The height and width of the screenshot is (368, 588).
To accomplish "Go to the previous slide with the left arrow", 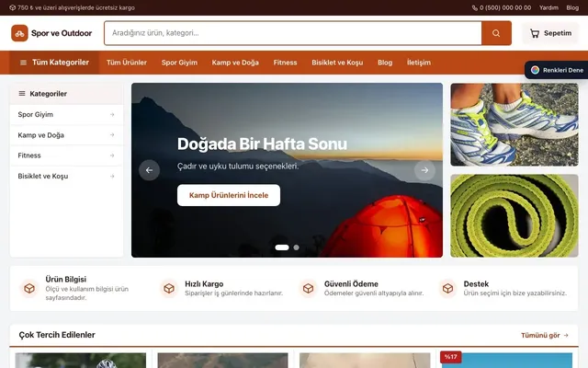I will pos(149,170).
